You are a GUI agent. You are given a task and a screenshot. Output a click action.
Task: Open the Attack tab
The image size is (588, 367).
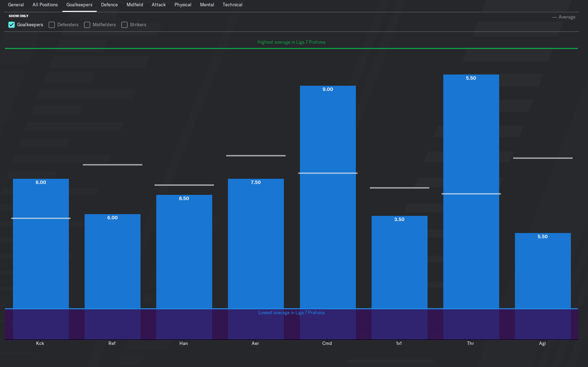tap(159, 5)
